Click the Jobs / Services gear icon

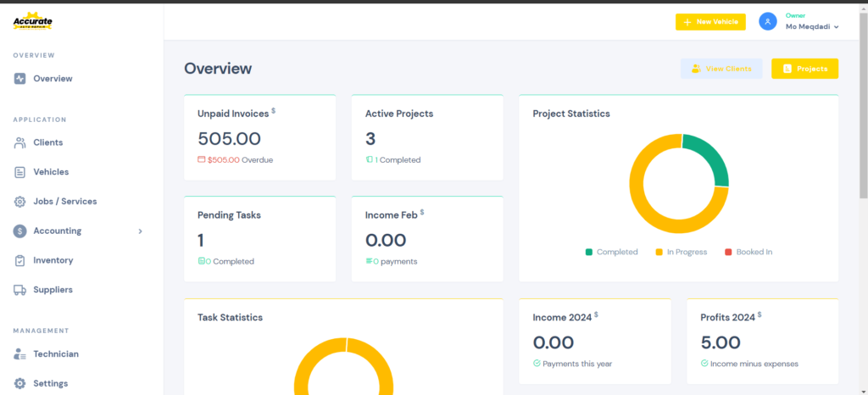(x=20, y=202)
